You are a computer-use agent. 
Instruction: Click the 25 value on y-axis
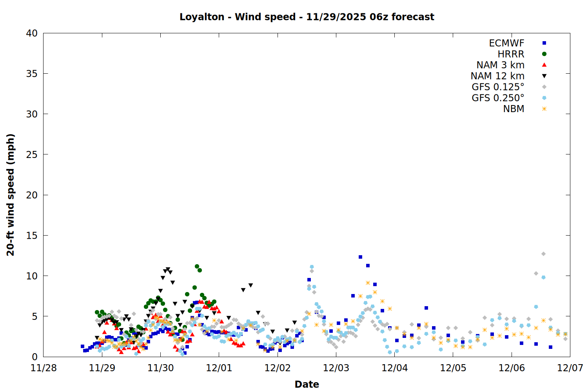[32, 154]
